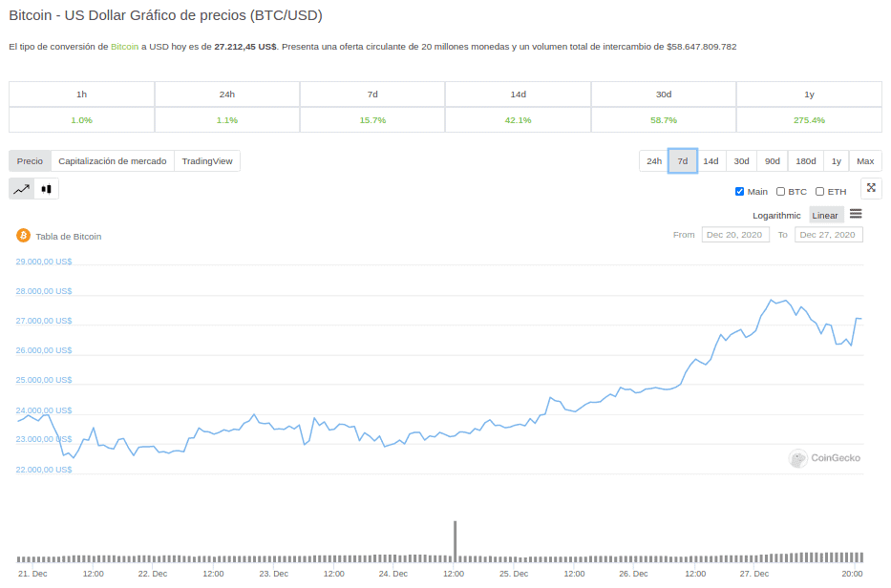Click the 7d change value 15.7%

click(x=372, y=120)
